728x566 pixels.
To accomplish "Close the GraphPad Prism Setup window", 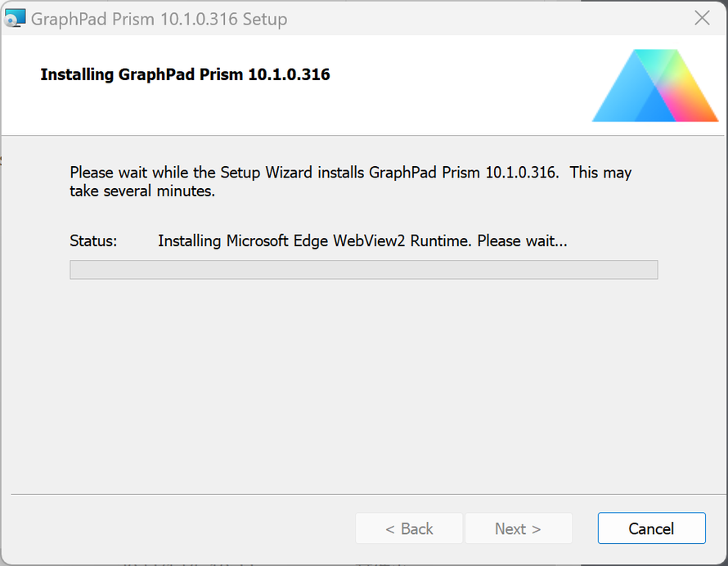I will (702, 18).
